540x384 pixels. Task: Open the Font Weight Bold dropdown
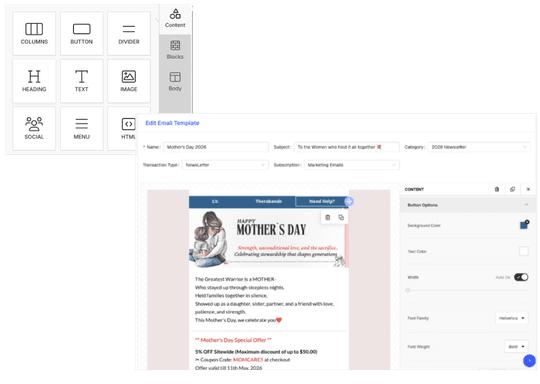(x=516, y=347)
